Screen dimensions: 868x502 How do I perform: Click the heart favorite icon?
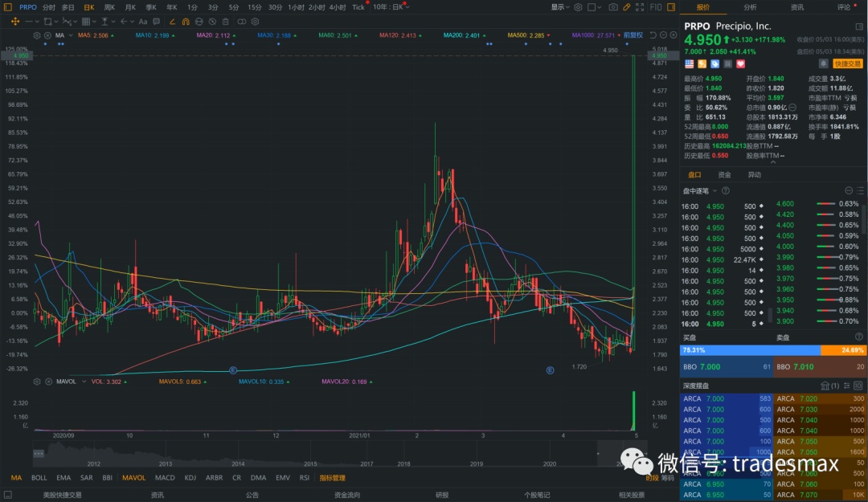pyautogui.click(x=741, y=63)
